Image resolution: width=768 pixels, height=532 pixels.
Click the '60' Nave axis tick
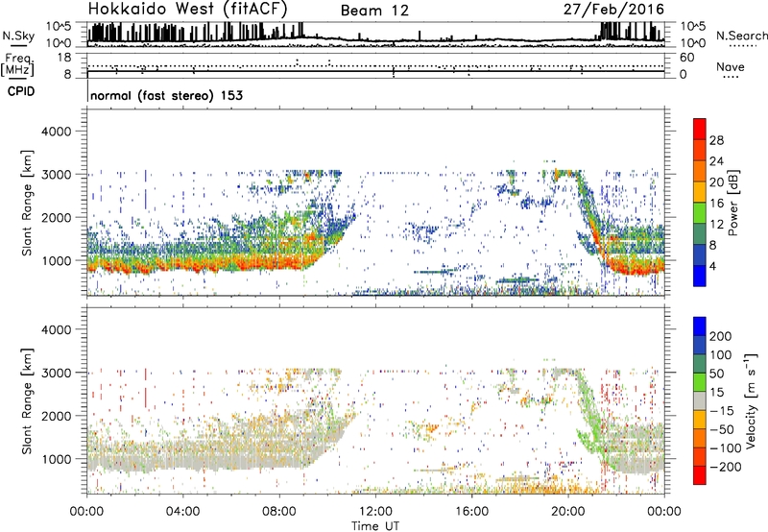click(686, 58)
